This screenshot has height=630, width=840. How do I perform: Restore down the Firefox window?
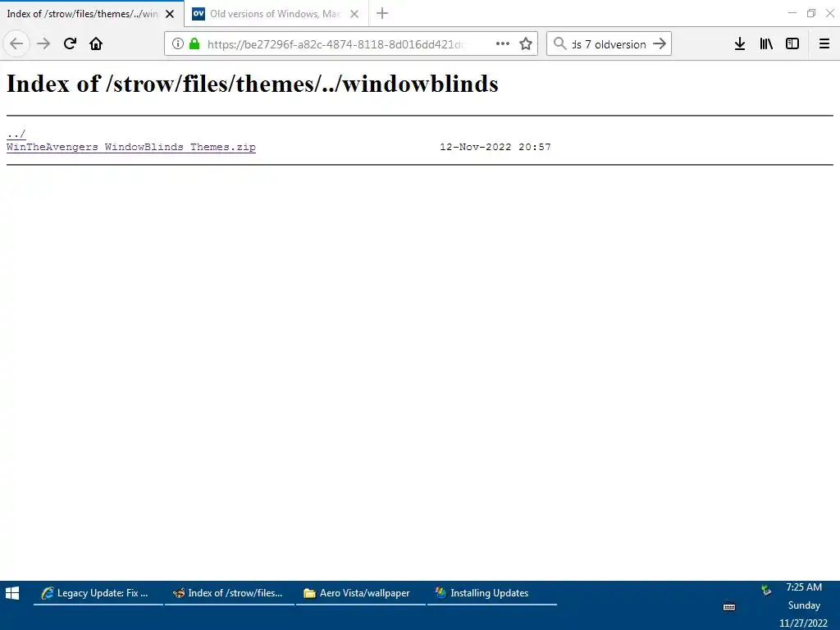[811, 13]
